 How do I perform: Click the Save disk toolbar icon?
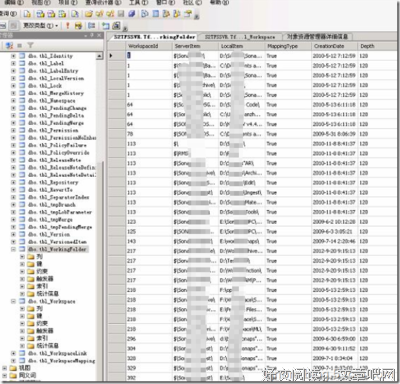121,14
